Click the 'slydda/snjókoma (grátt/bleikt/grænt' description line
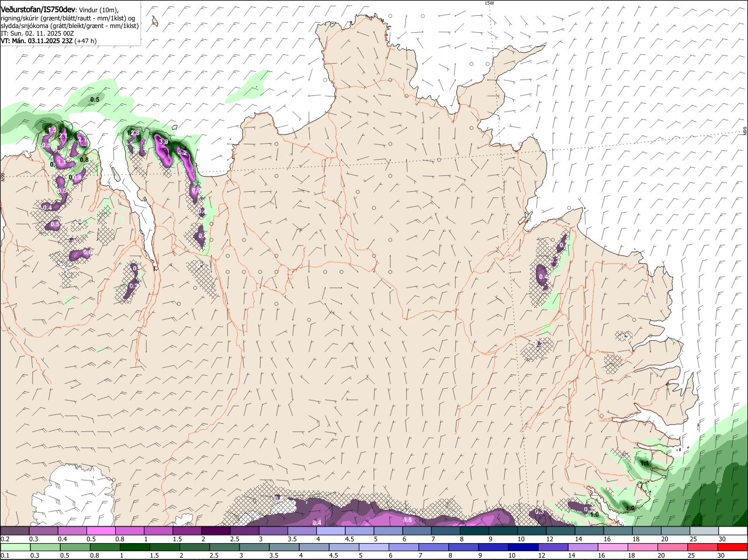The image size is (748, 560). pyautogui.click(x=70, y=26)
